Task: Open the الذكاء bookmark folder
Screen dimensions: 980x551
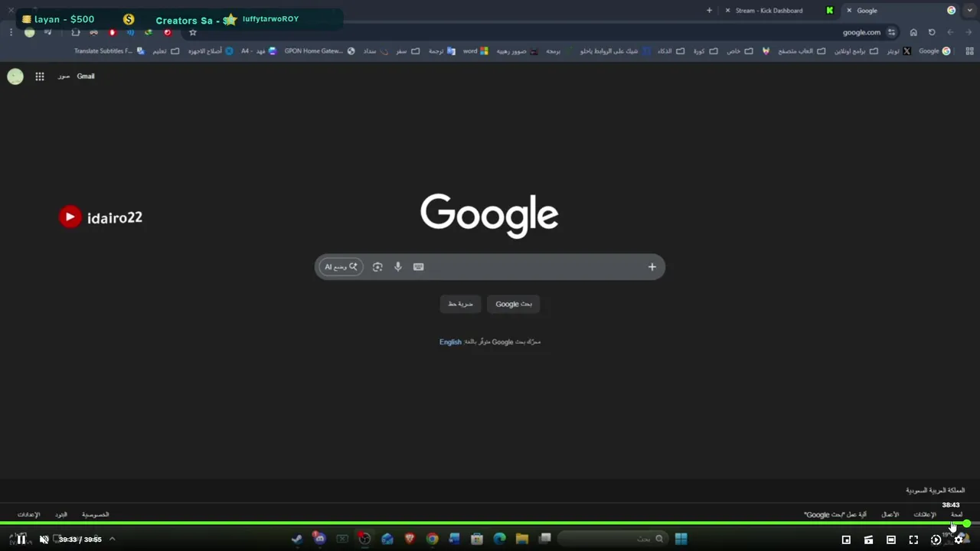Action: [670, 51]
